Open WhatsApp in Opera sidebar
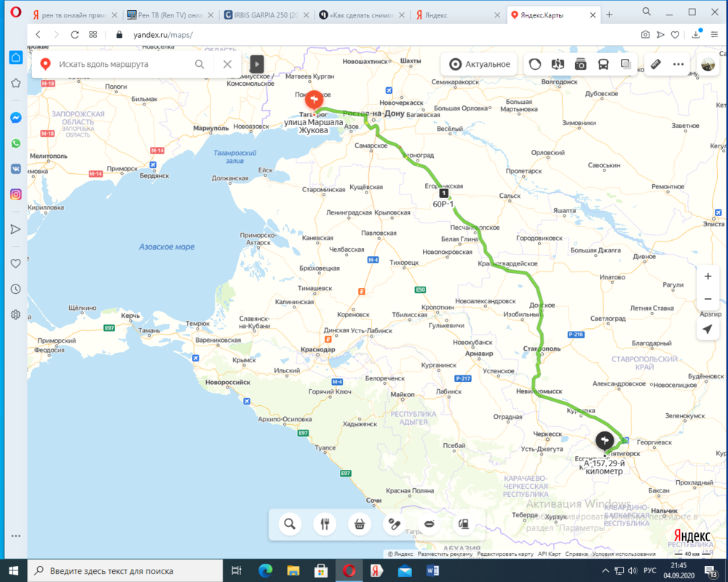This screenshot has width=728, height=582. click(x=16, y=143)
